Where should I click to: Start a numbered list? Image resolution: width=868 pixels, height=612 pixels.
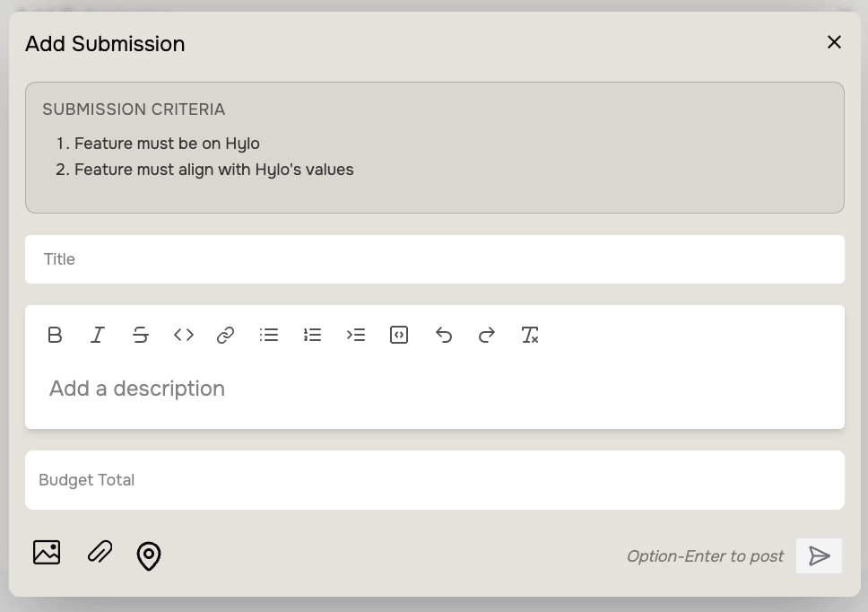[x=312, y=335]
